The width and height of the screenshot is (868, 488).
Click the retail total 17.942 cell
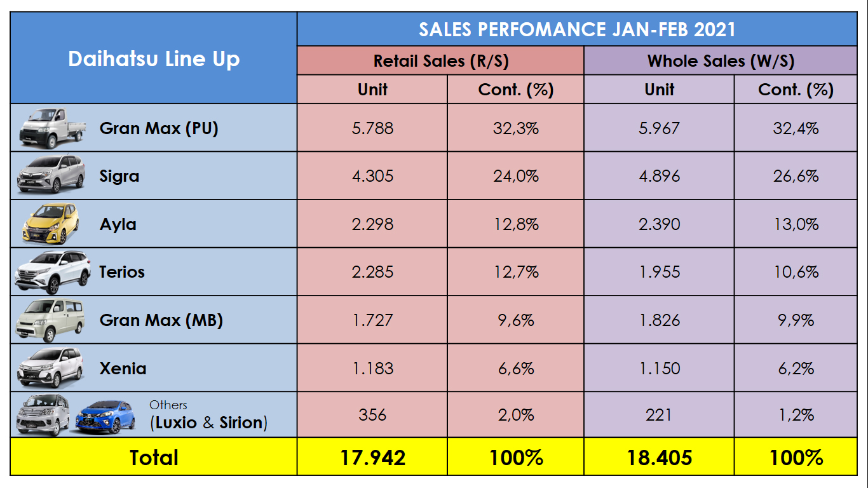point(372,457)
